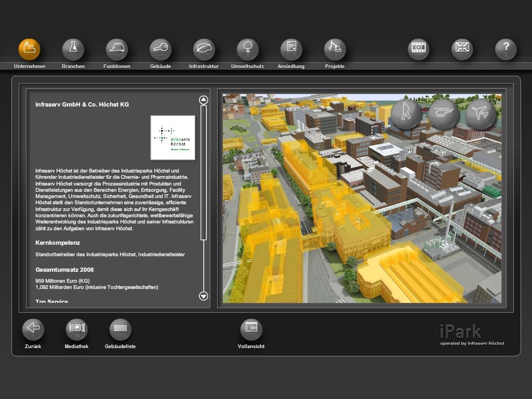Screen dimensions: 532x399
Task: Click the Gebäude menu label
Action: point(161,66)
